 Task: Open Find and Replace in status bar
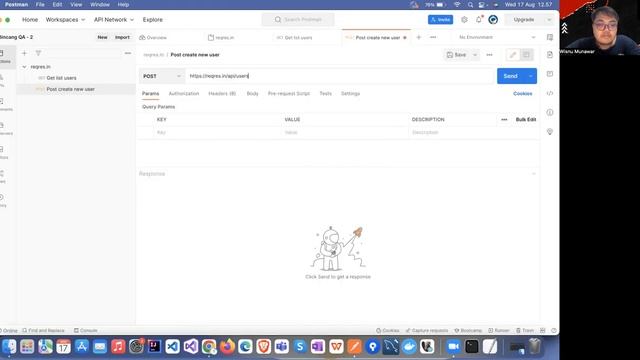[x=44, y=330]
